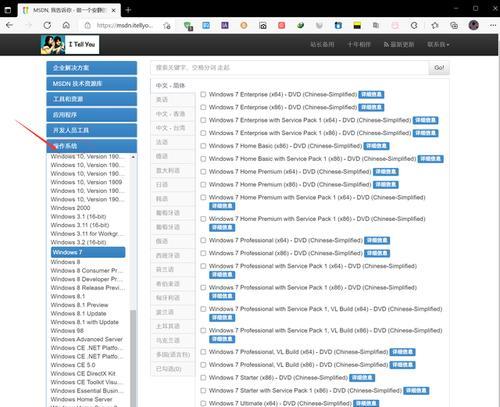Image resolution: width=500 pixels, height=407 pixels.
Task: Reload the page with refresh icon
Action: pyautogui.click(x=47, y=25)
